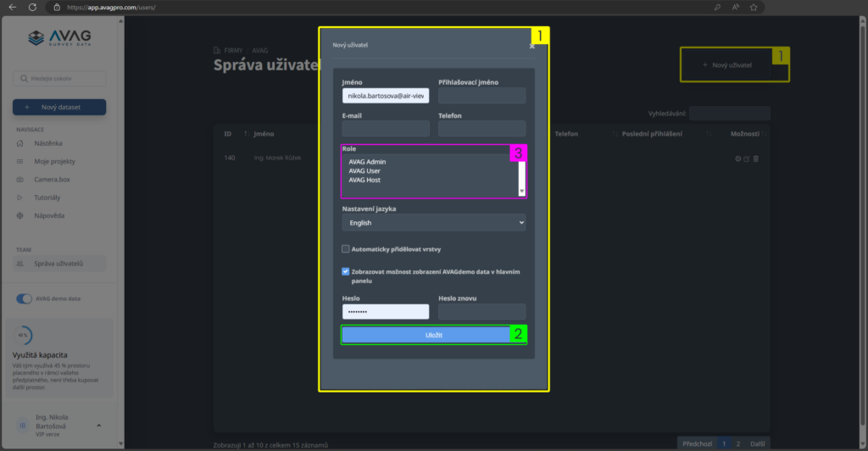Select AVAG User in the Role list

coord(364,171)
